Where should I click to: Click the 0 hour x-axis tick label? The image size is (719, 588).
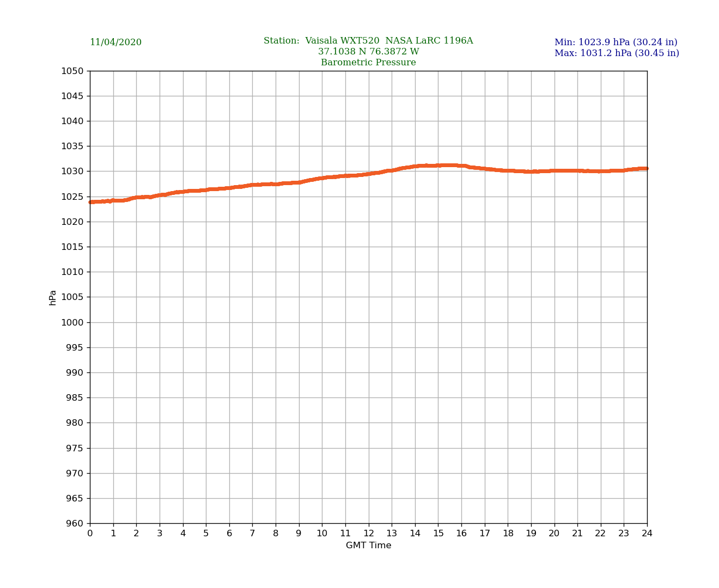tap(90, 534)
